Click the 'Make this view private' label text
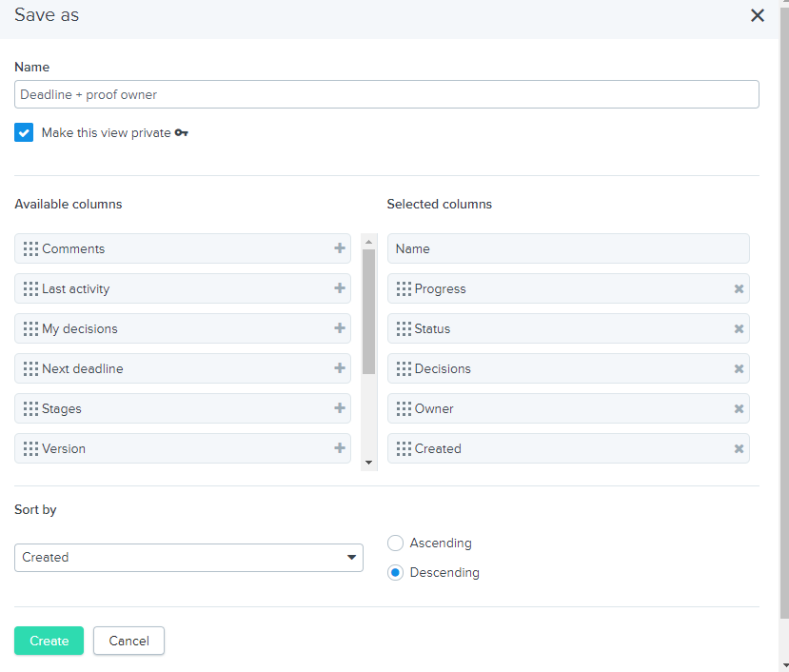 coord(107,133)
